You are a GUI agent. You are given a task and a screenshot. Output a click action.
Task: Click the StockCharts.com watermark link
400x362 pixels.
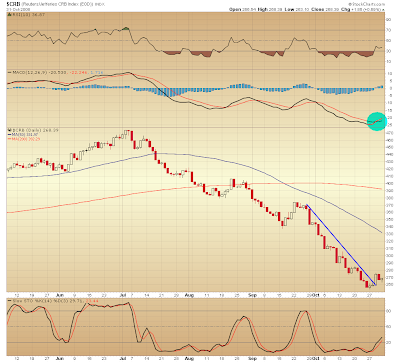367,4
